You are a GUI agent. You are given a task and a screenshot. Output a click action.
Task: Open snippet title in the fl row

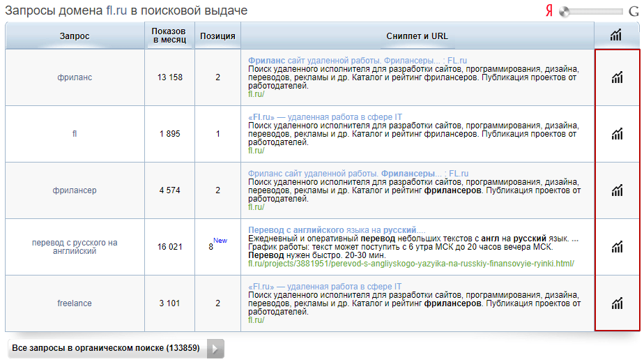(x=325, y=116)
